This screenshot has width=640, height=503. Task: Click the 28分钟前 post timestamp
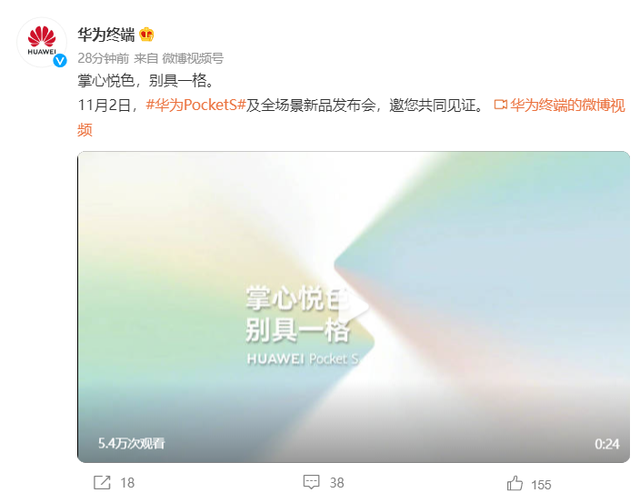pyautogui.click(x=103, y=58)
